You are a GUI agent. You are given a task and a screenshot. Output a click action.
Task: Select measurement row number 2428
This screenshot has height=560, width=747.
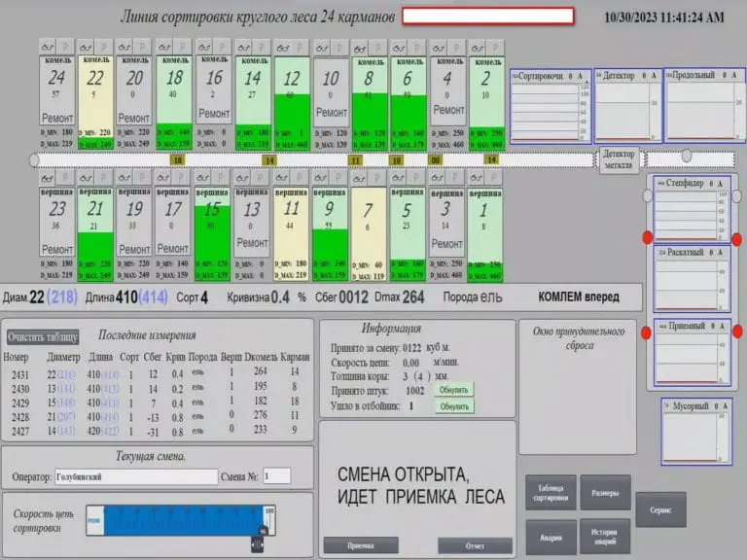(157, 417)
